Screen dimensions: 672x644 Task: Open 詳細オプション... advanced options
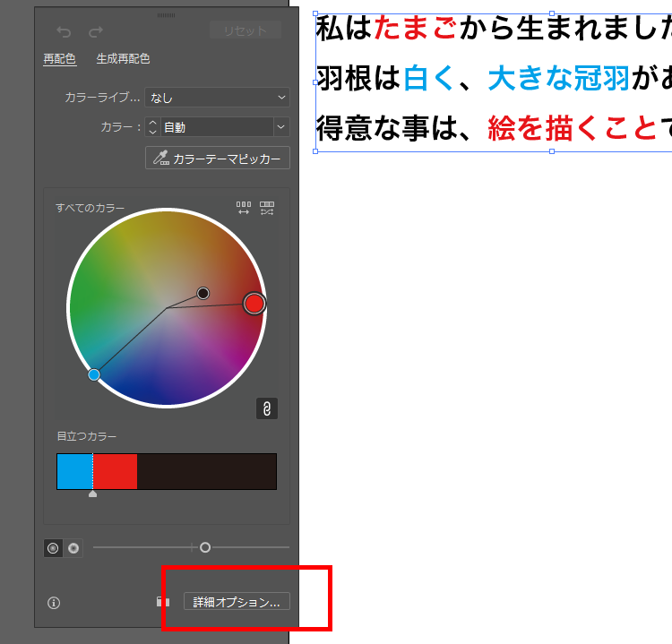[x=237, y=602]
